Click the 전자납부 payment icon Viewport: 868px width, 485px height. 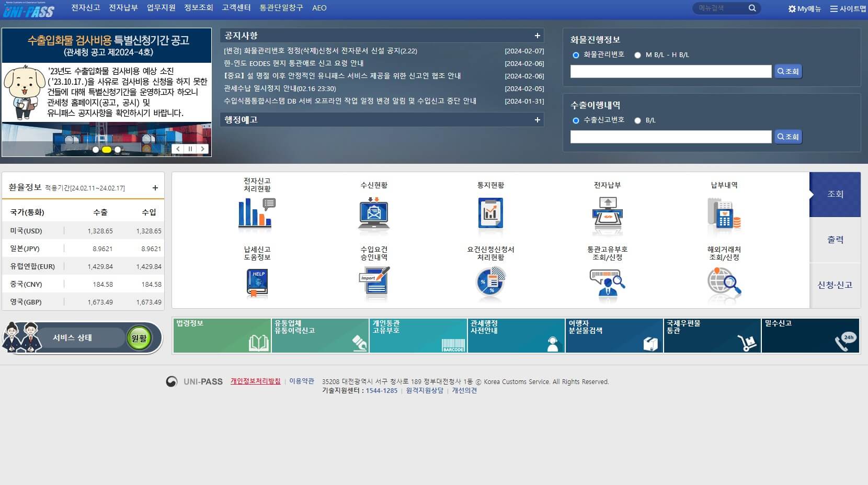[x=607, y=213]
